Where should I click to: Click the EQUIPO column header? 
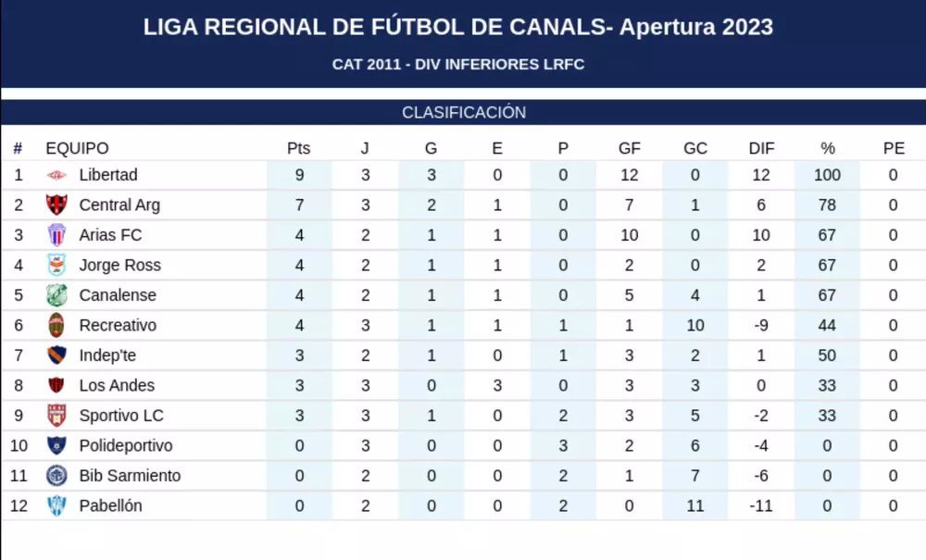[77, 148]
